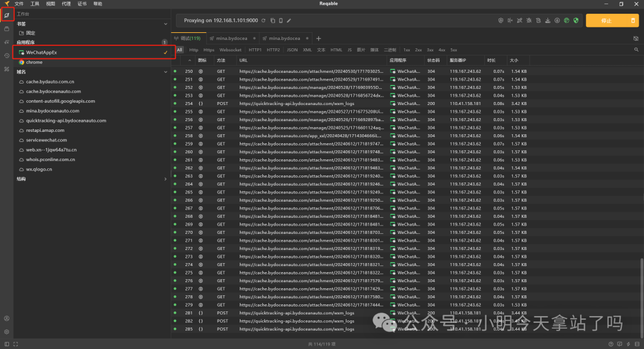Screen dimensions: 644x349
Task: Open the settings gear icon
Action: coord(7,332)
